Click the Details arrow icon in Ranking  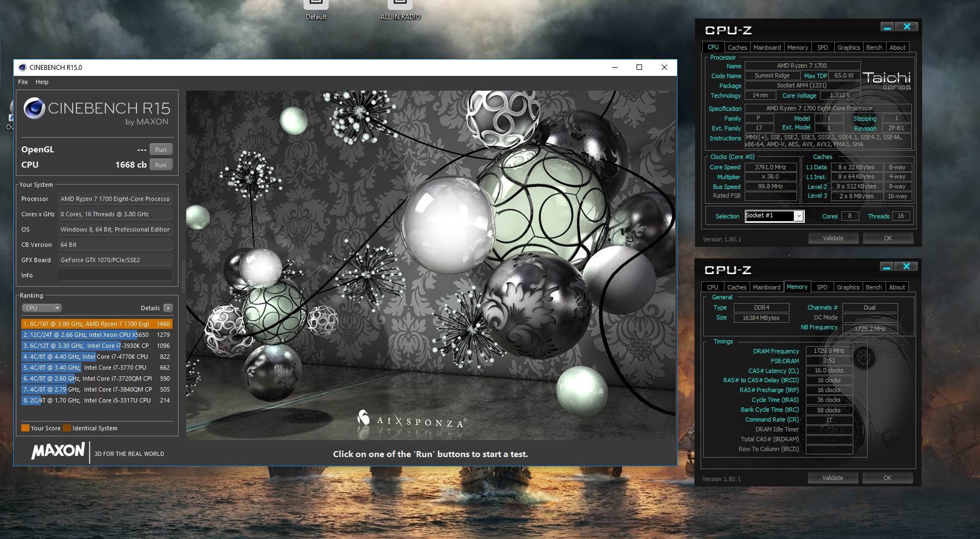point(168,308)
